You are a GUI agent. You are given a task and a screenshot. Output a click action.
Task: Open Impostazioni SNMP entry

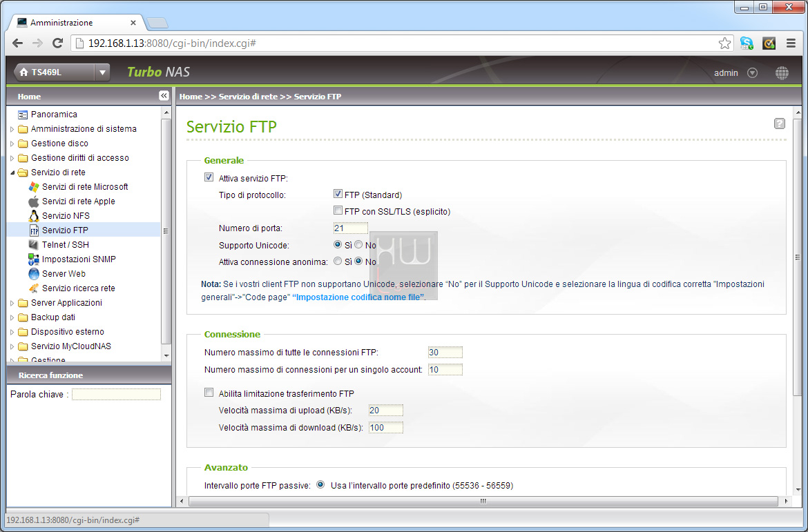pyautogui.click(x=79, y=259)
